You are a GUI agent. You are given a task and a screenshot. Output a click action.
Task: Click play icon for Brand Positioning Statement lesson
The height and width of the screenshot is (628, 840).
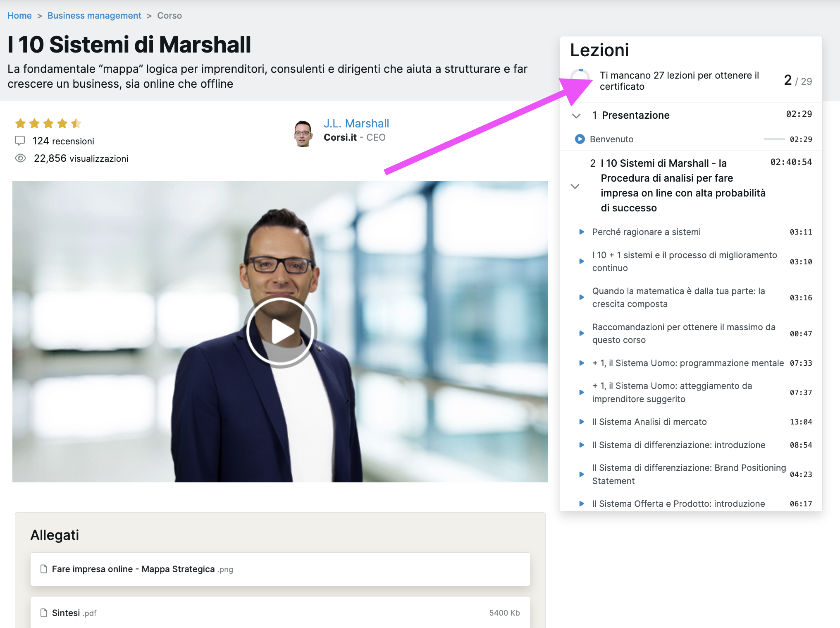tap(582, 474)
